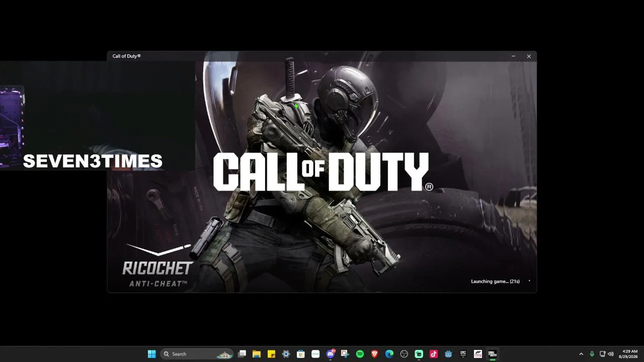Open the Windows Start menu
Screen dimensions: 644x362
[151, 354]
